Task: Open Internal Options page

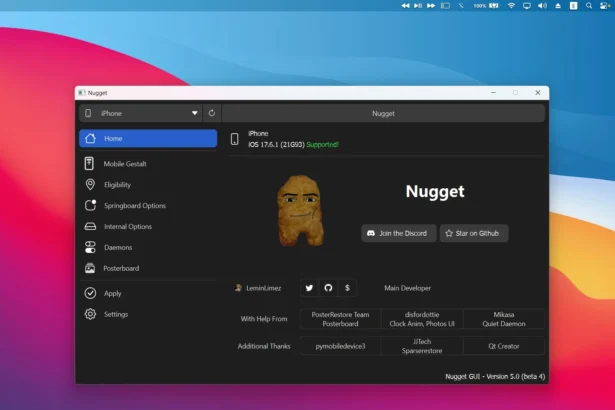Action: pos(148,226)
